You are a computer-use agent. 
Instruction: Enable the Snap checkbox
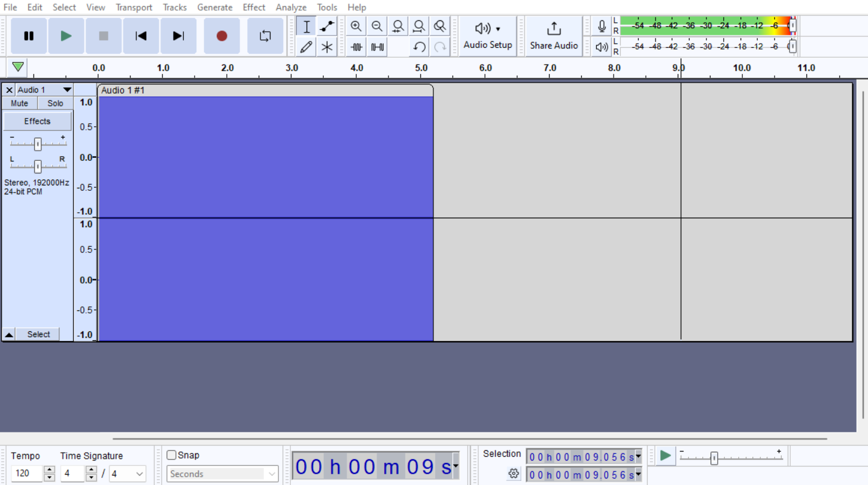pyautogui.click(x=172, y=455)
